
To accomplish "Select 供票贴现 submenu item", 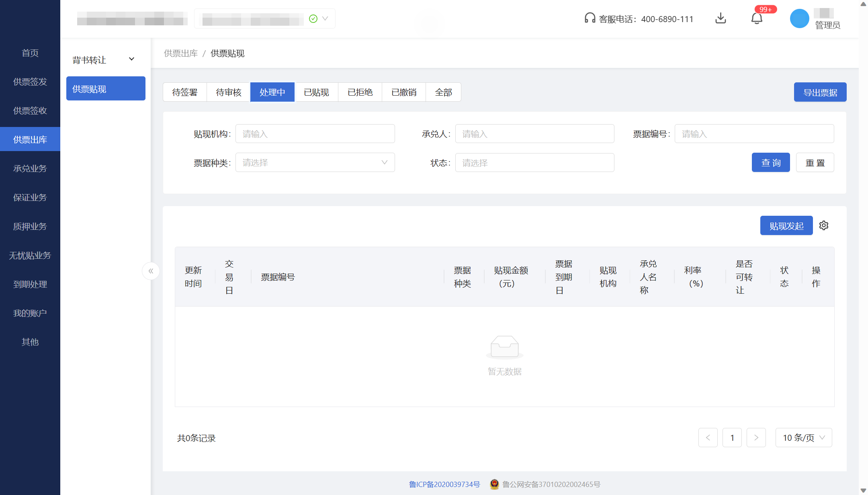I will click(106, 88).
